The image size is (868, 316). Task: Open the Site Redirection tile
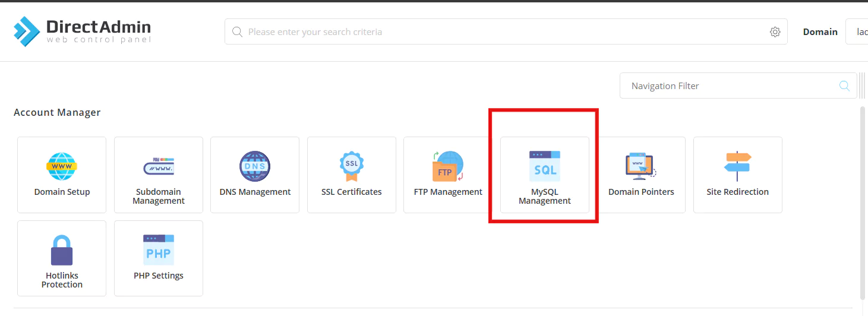point(738,175)
